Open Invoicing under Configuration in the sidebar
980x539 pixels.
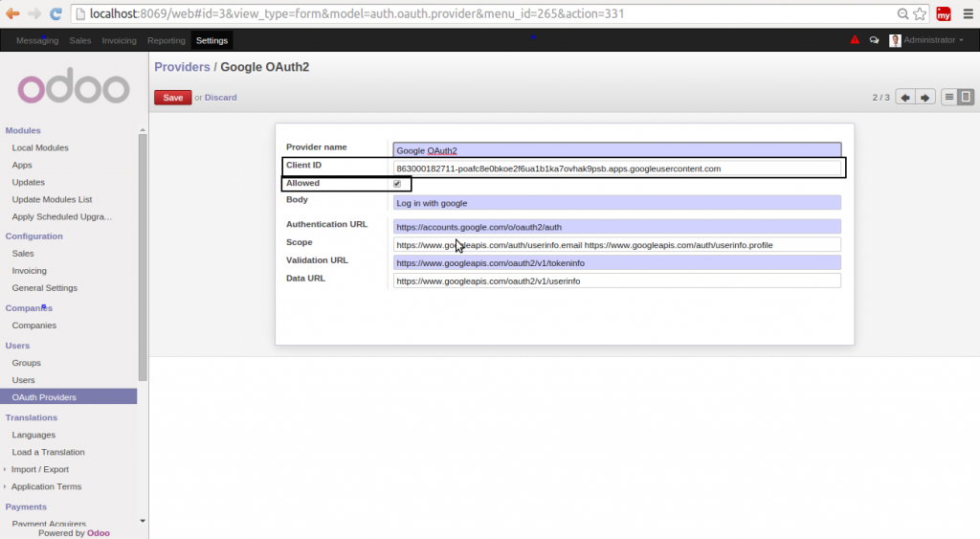click(x=29, y=271)
